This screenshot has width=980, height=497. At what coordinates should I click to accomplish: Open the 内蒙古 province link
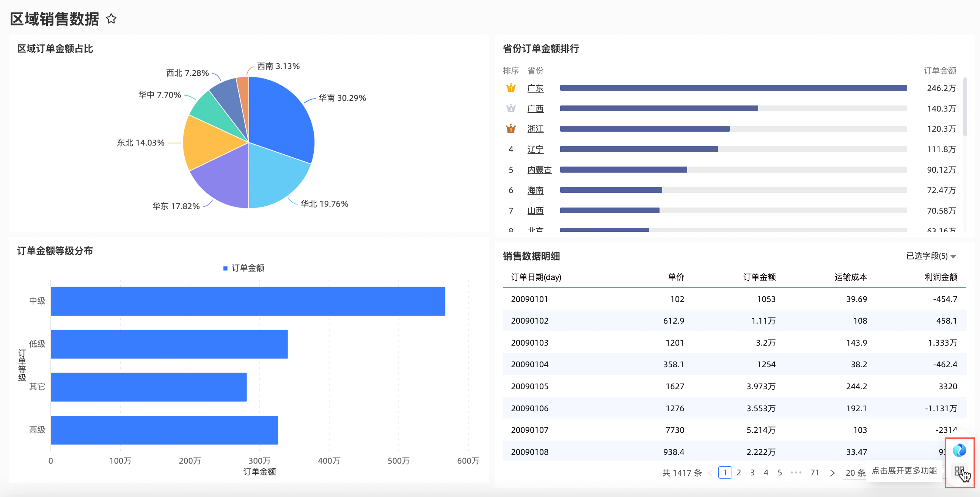pos(539,170)
